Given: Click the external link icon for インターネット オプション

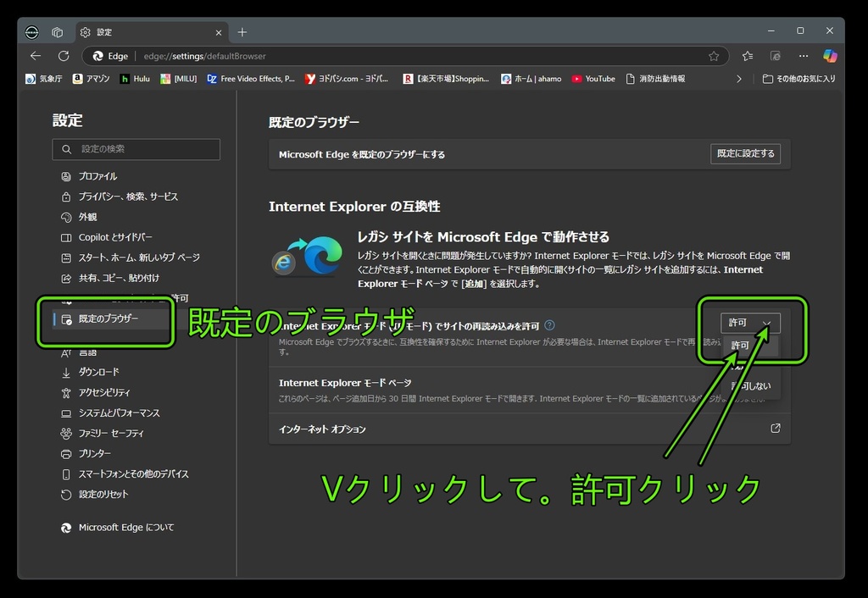Looking at the screenshot, I should pos(776,428).
